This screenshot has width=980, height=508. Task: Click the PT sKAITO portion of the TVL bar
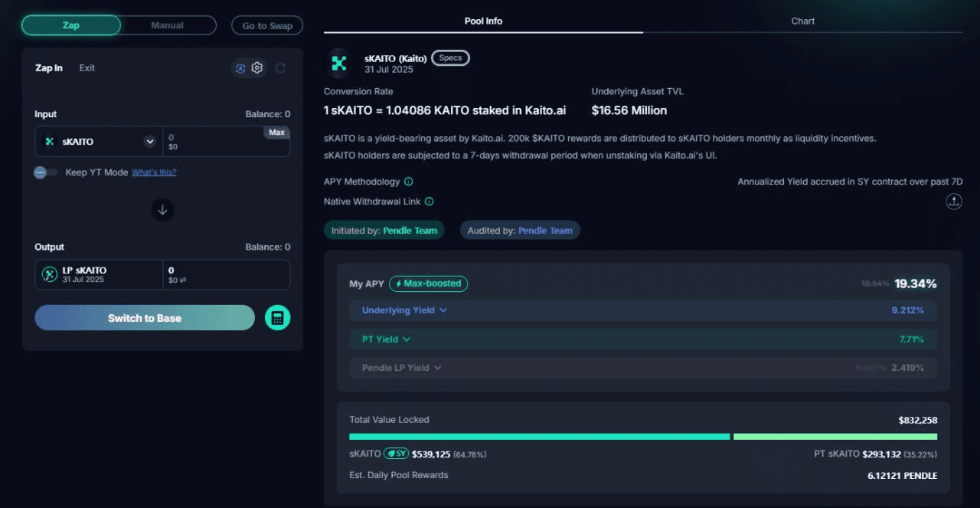[x=835, y=437]
